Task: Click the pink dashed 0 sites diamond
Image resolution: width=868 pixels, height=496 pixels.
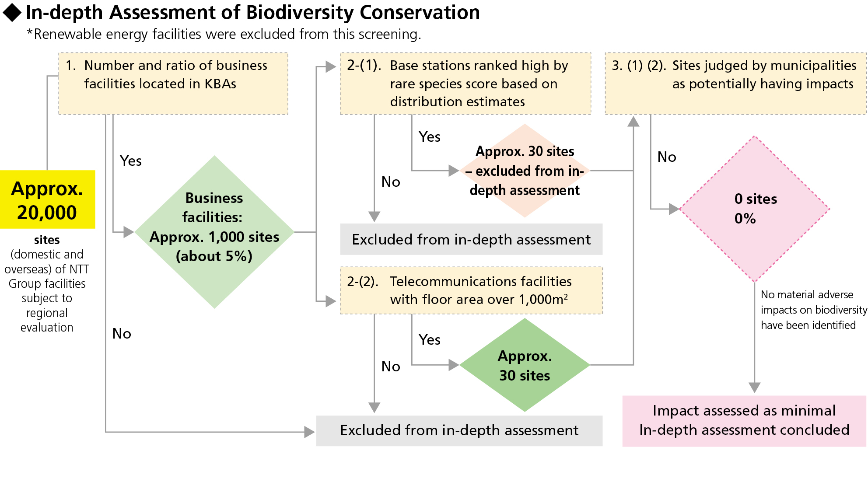Action: coord(755,209)
